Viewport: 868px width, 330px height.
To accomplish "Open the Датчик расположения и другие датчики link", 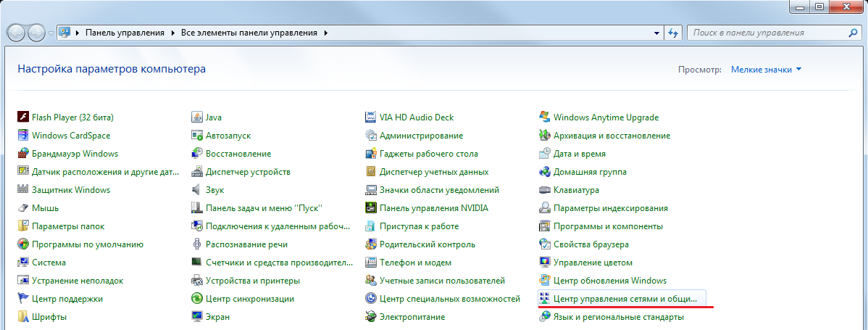I will (x=106, y=172).
